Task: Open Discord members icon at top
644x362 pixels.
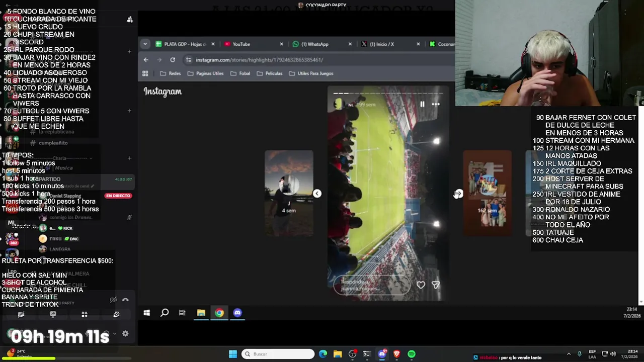Action: click(130, 19)
